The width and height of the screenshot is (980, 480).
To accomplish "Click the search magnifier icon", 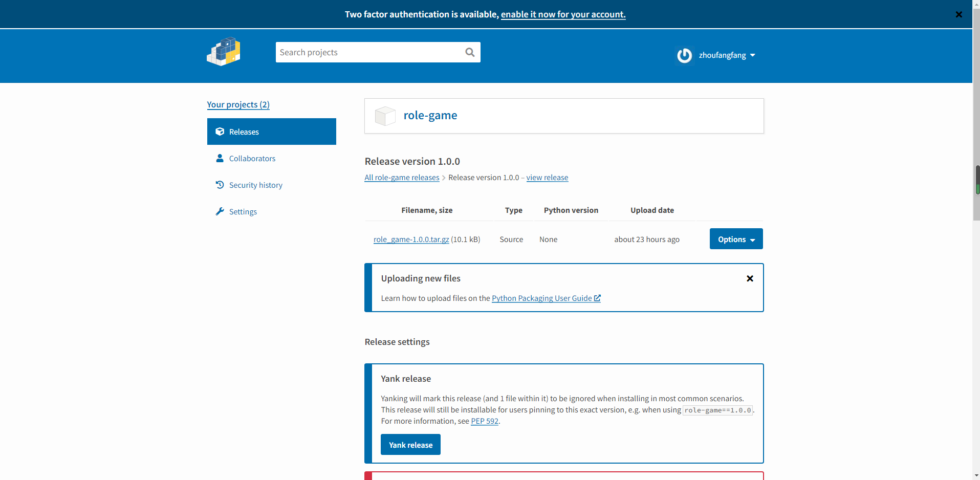I will click(x=470, y=52).
